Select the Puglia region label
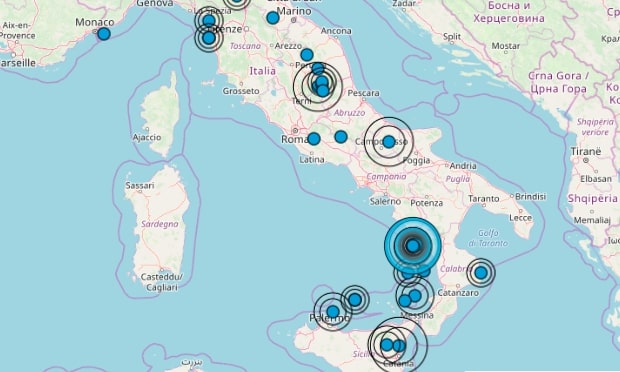 click(x=458, y=179)
